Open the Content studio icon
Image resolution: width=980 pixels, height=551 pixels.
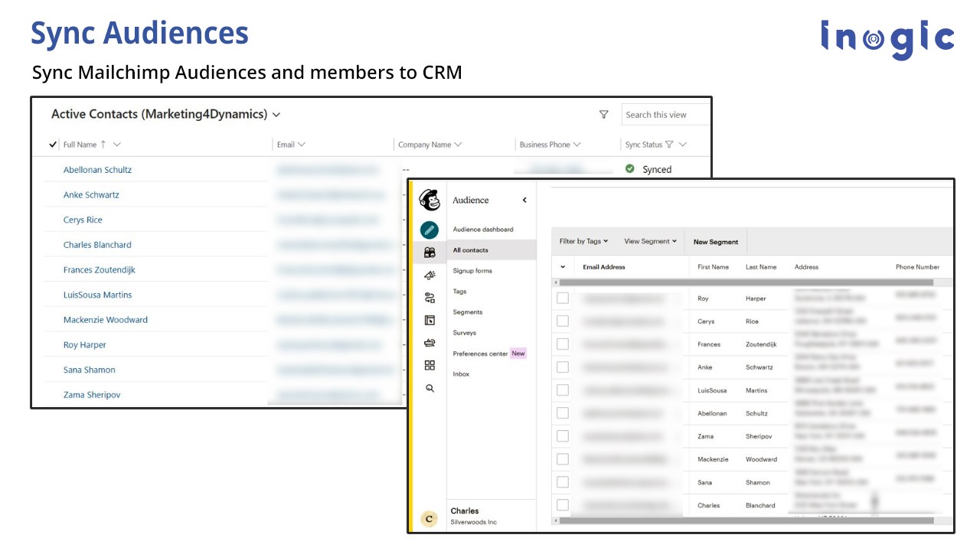tap(430, 343)
